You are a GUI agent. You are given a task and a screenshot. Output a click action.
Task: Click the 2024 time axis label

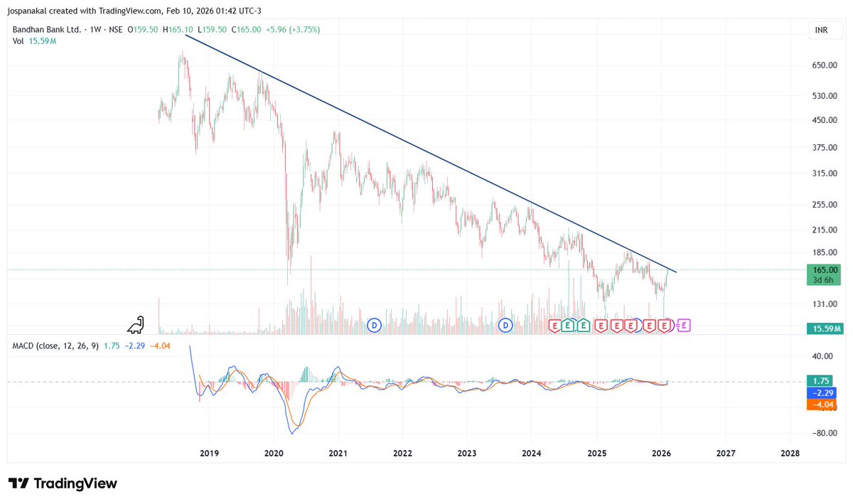tap(532, 453)
